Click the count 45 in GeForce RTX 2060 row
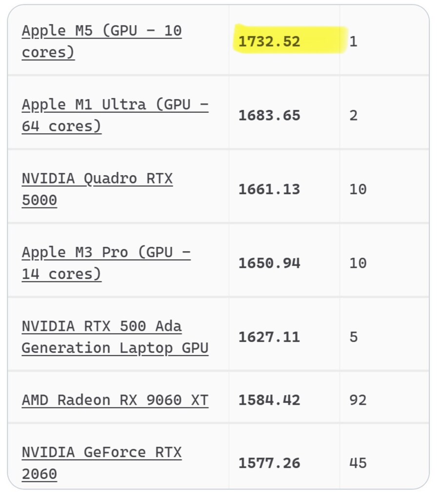This screenshot has width=439, height=504. [358, 463]
